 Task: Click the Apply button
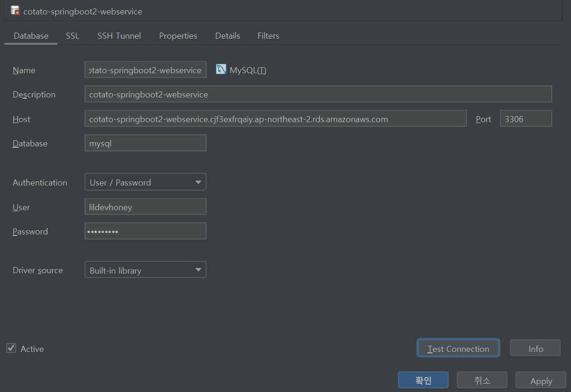(541, 380)
